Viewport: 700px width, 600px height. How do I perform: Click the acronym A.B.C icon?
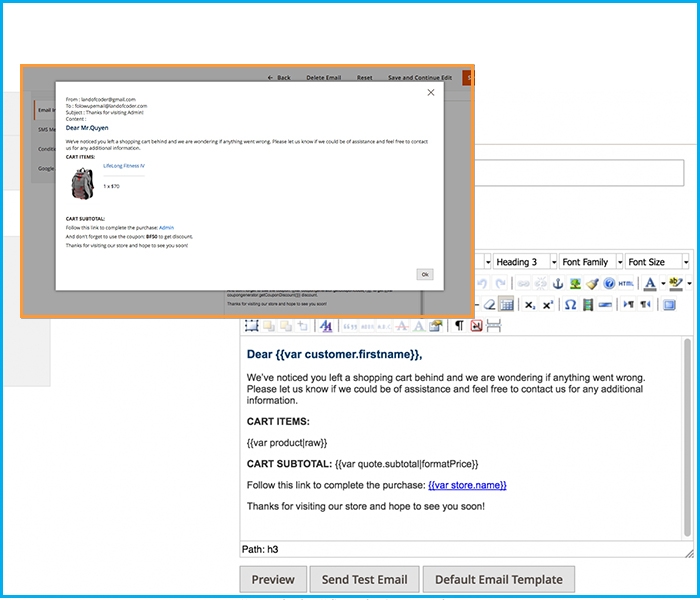[384, 326]
